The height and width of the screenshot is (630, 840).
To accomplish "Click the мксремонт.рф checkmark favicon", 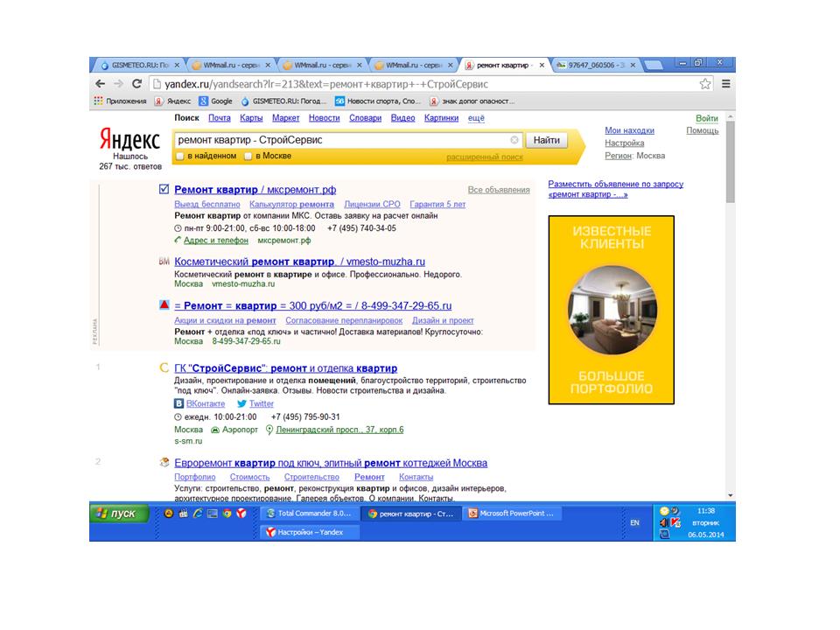I will click(164, 189).
